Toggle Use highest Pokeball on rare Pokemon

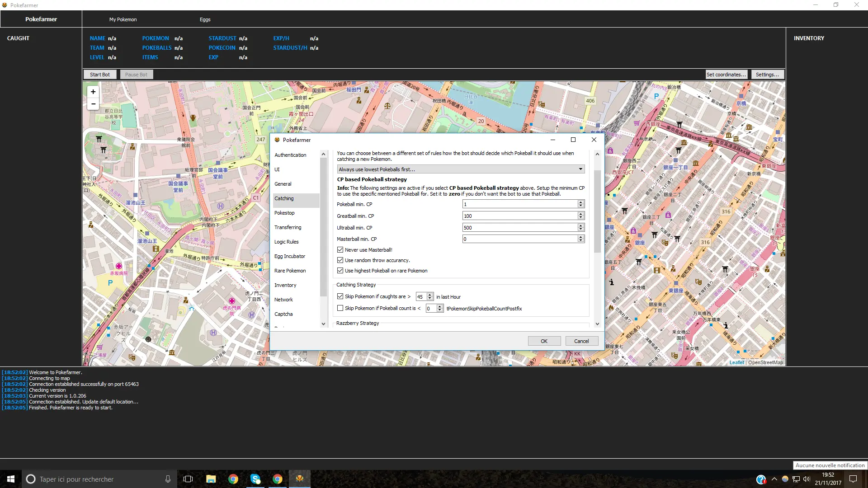coord(340,271)
